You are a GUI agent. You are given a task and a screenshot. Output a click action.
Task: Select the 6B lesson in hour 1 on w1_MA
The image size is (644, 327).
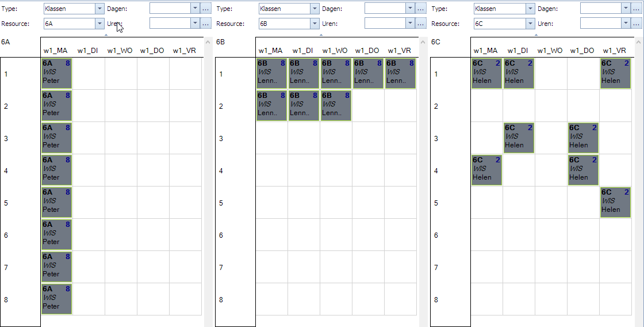pos(271,74)
